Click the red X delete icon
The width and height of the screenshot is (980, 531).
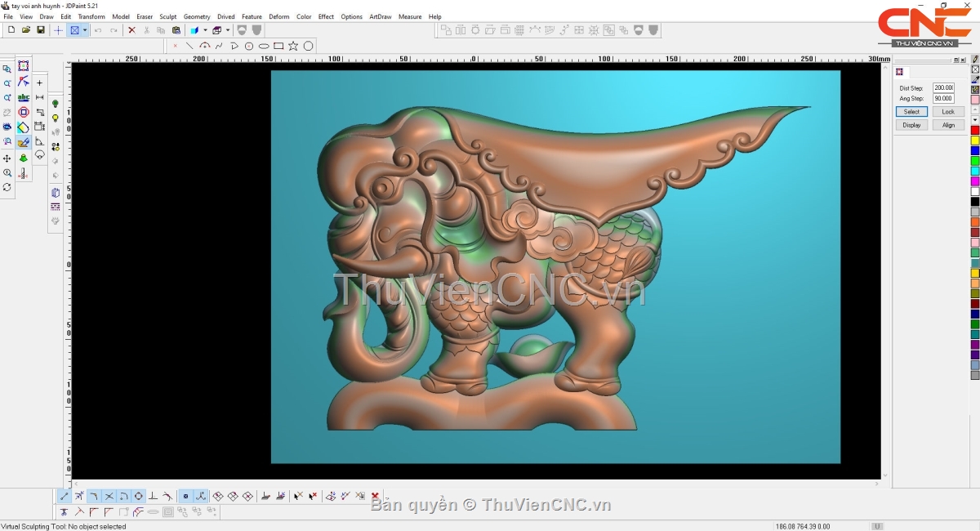coord(131,30)
